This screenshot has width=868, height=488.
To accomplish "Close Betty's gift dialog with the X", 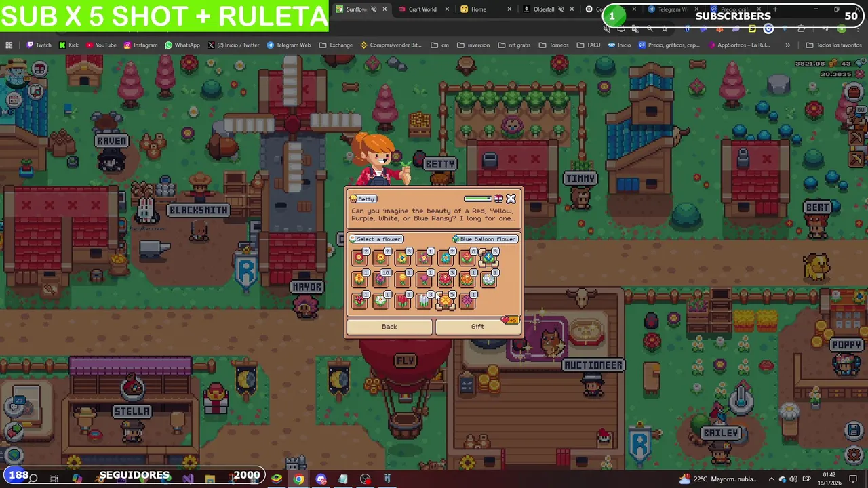I will click(511, 199).
